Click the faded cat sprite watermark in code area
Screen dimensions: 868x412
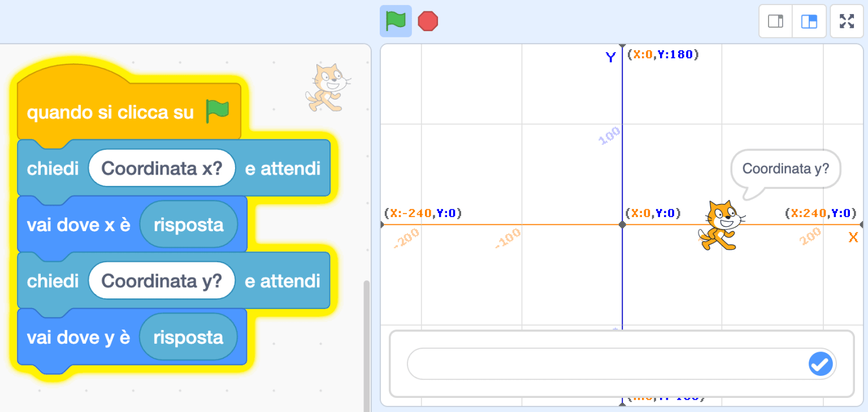(327, 88)
